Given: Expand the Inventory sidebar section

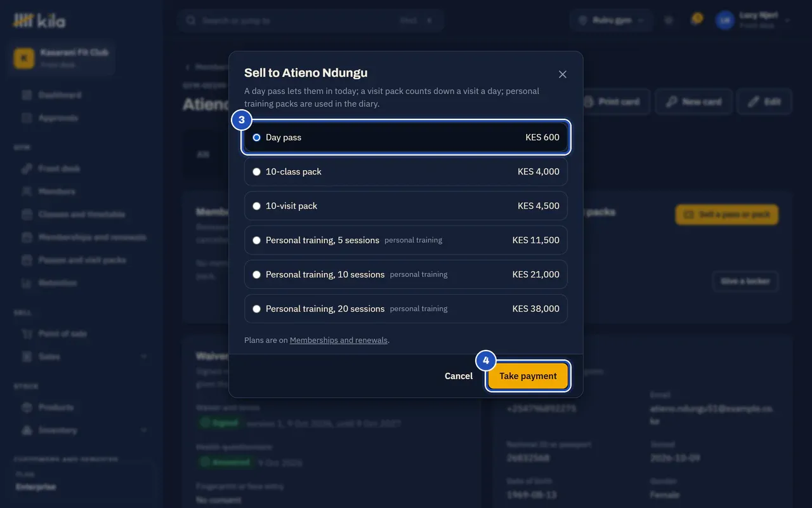Looking at the screenshot, I should coord(82,431).
